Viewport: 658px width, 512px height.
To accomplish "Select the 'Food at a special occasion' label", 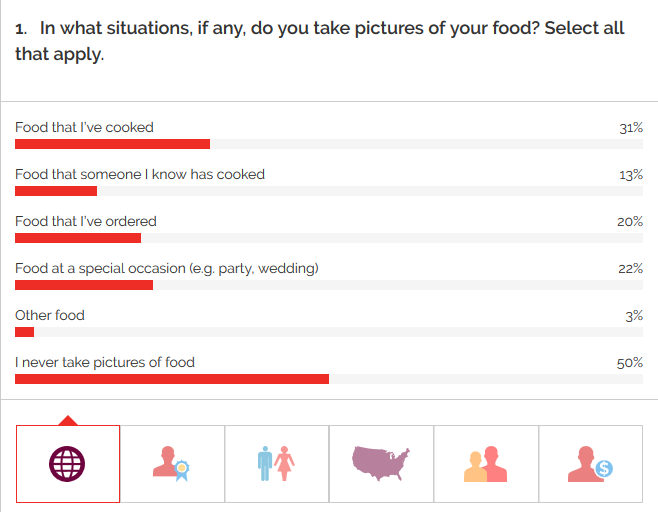I will [166, 268].
